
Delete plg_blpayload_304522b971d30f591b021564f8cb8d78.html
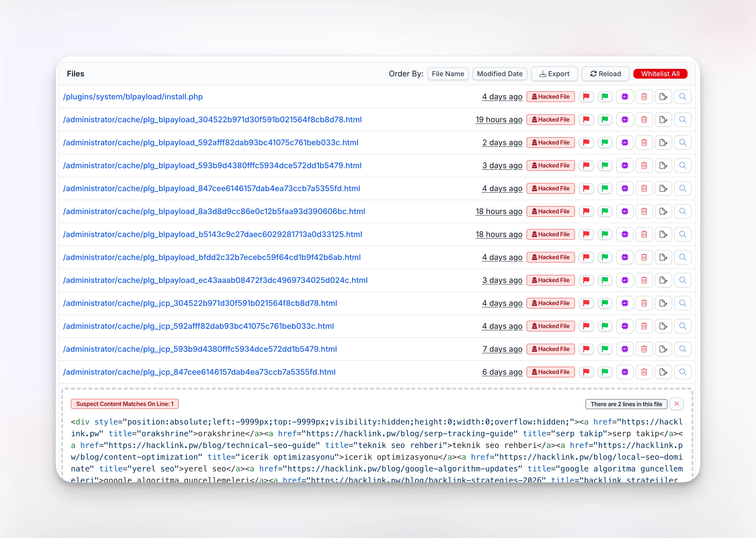click(644, 120)
